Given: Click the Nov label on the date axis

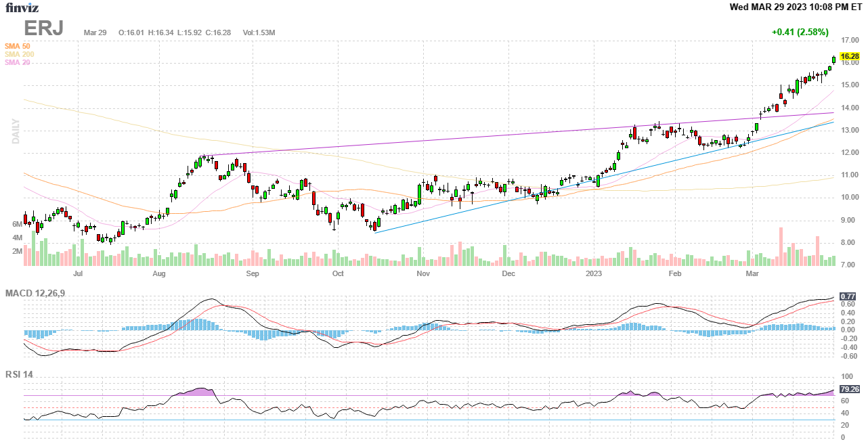Looking at the screenshot, I should tap(423, 273).
